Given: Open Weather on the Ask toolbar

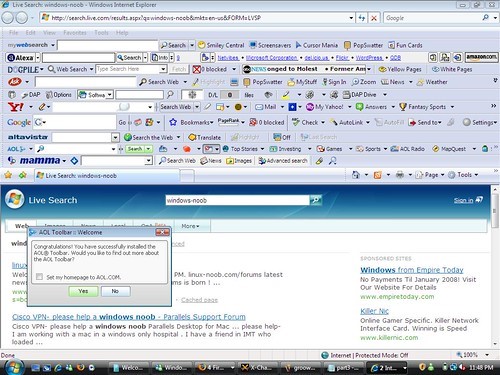Looking at the screenshot, I should coord(432,82).
